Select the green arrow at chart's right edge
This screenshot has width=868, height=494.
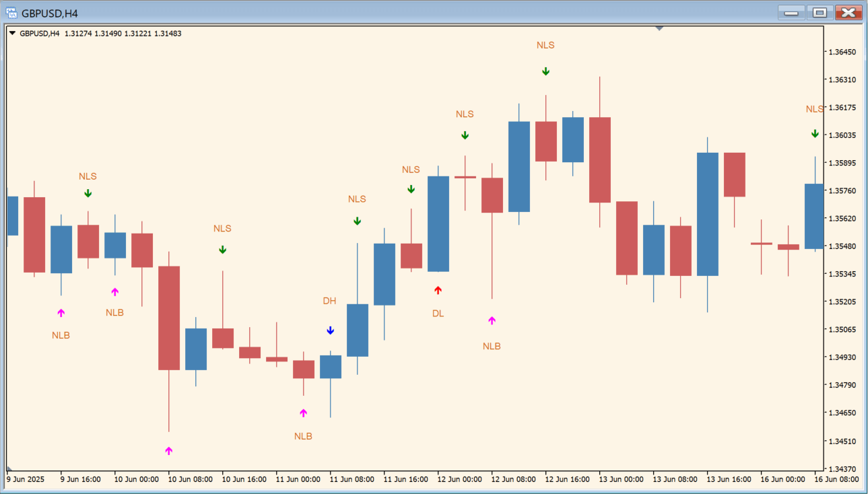click(815, 134)
